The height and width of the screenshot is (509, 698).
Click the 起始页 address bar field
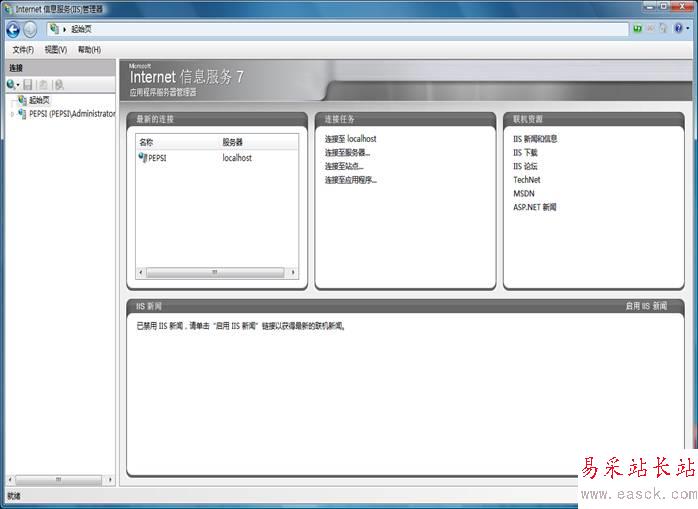(338, 29)
